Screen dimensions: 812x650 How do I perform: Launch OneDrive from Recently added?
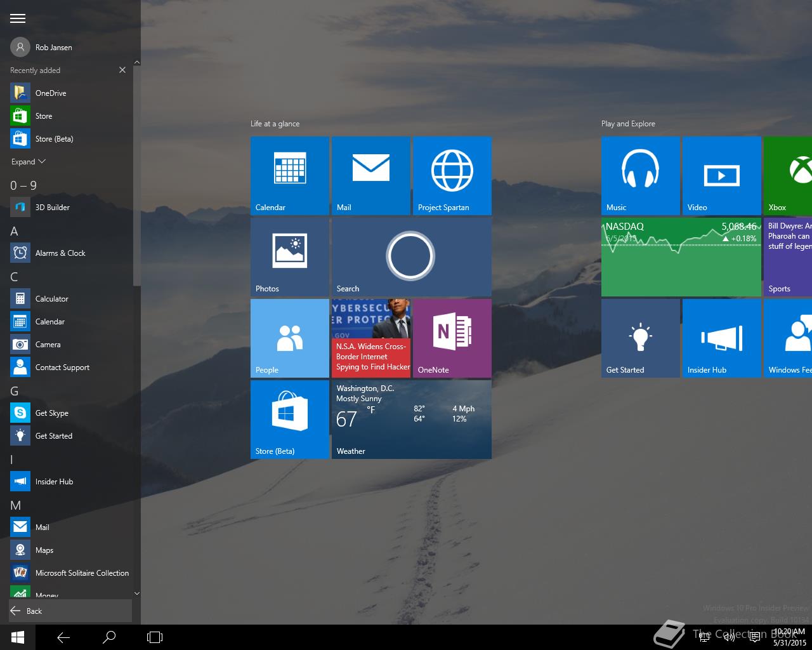coord(70,93)
